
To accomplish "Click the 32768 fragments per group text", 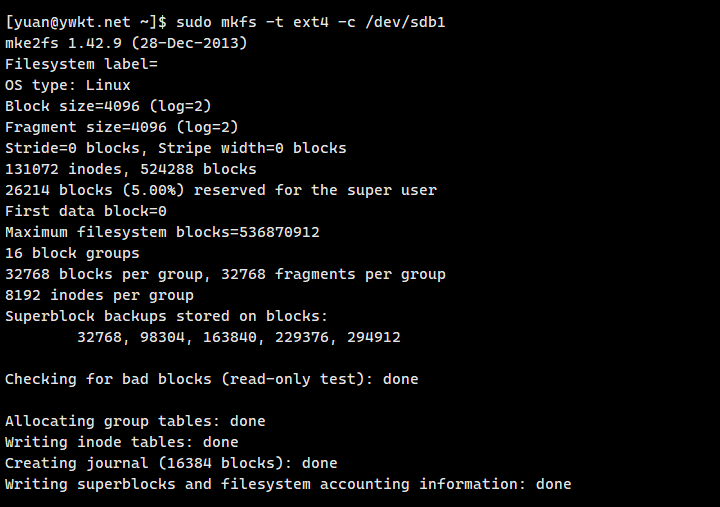I will click(333, 275).
